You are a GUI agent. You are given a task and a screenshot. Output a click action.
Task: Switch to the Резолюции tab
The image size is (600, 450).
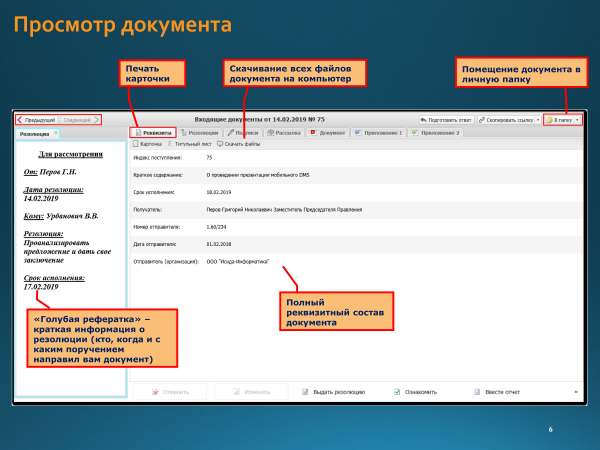pos(200,132)
